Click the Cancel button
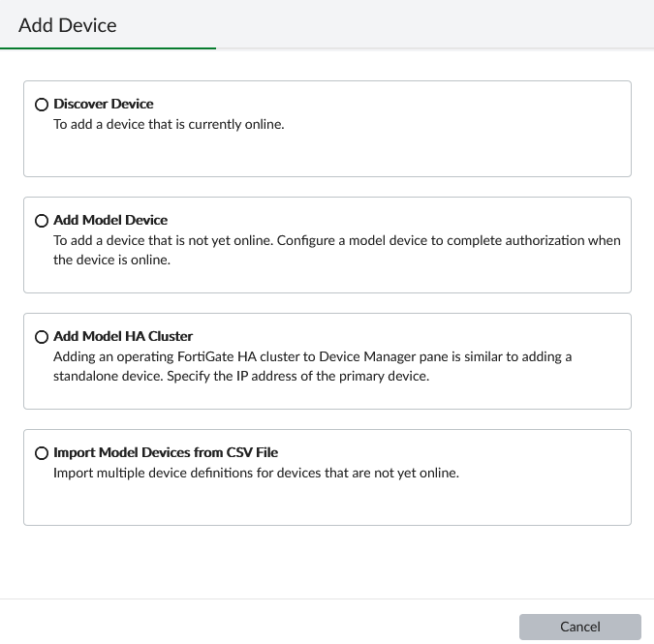Image resolution: width=654 pixels, height=644 pixels. (579, 627)
